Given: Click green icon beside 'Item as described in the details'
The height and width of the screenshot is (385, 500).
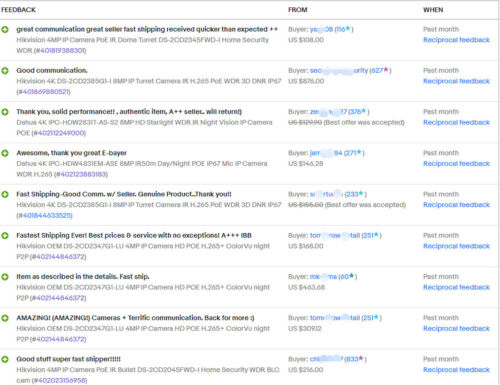Looking at the screenshot, I should pyautogui.click(x=5, y=277).
